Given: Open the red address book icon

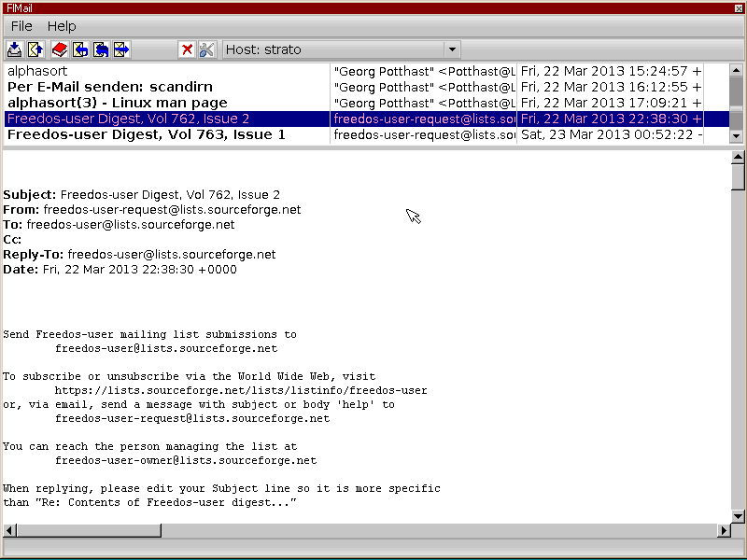Looking at the screenshot, I should tap(59, 49).
